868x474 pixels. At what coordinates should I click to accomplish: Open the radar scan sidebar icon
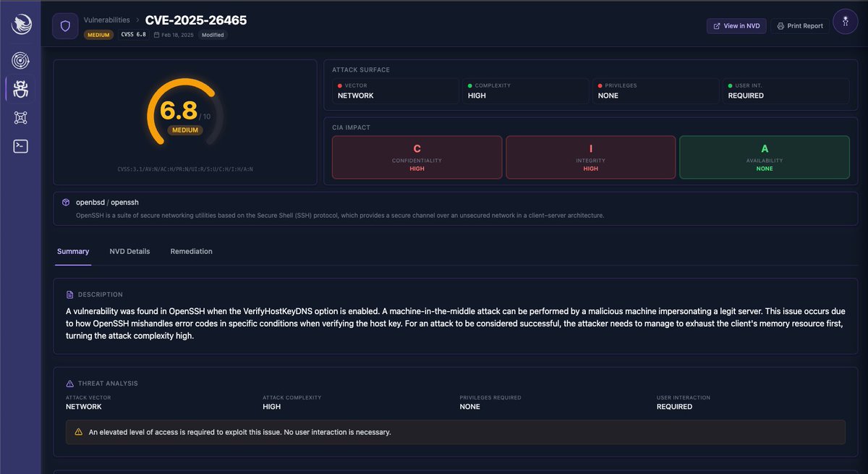click(21, 62)
